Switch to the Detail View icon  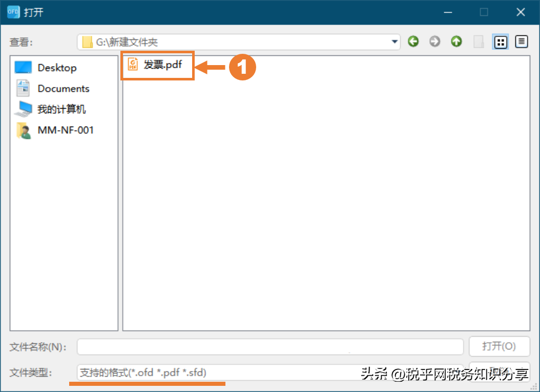[522, 42]
